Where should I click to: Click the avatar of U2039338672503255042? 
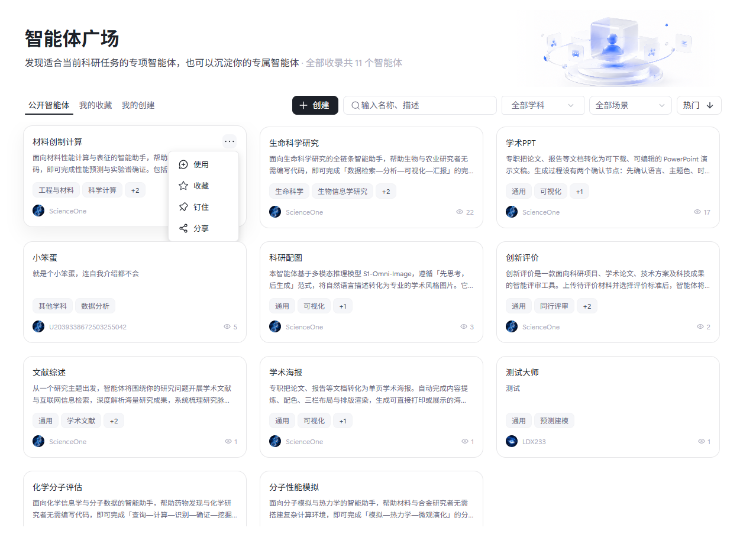click(38, 326)
